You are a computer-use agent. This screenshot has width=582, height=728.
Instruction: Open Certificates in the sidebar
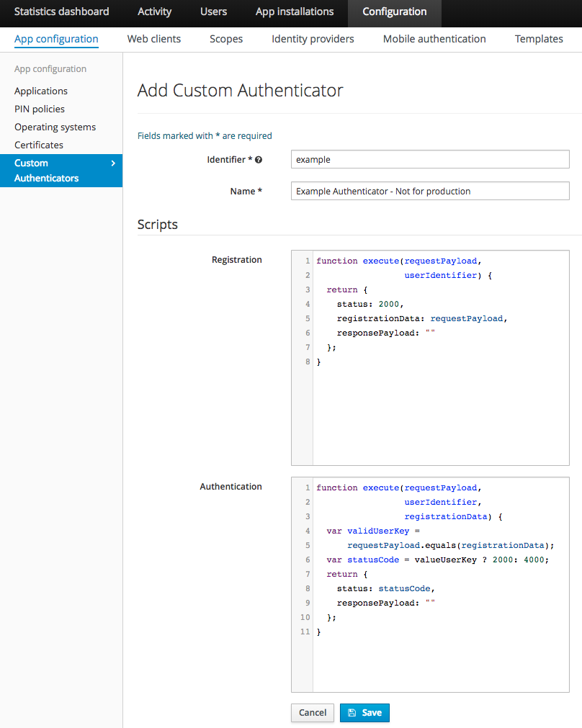[39, 145]
